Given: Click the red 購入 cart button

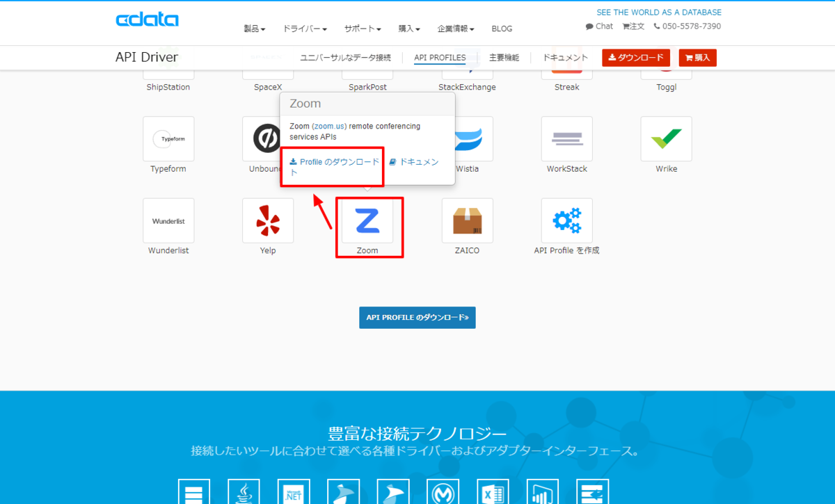Looking at the screenshot, I should point(697,58).
